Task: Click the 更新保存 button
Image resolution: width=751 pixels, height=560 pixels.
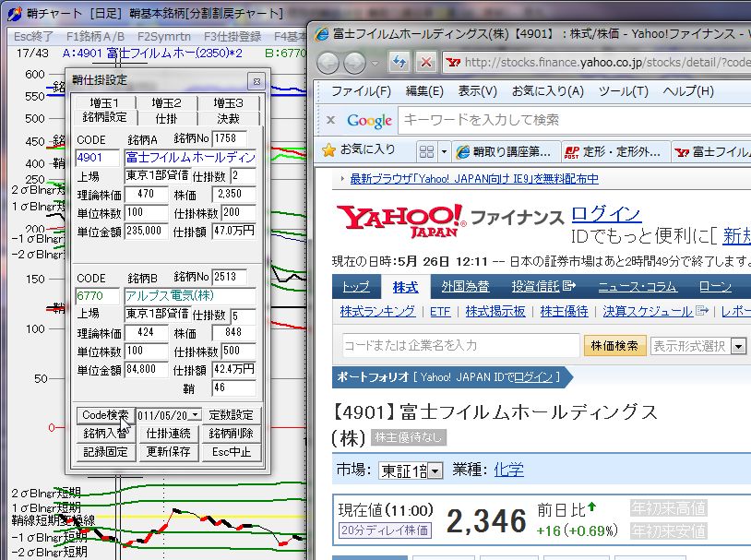Action: tap(169, 452)
